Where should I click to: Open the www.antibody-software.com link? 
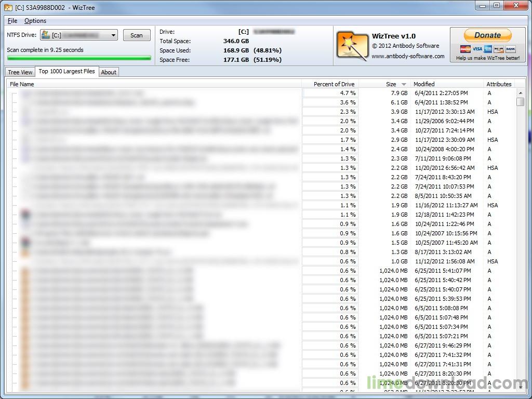408,56
